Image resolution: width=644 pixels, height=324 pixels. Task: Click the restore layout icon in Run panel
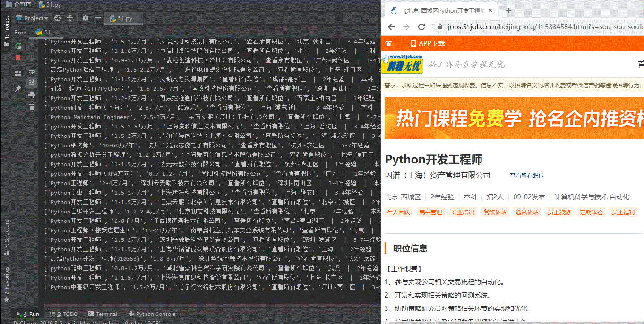(x=18, y=73)
